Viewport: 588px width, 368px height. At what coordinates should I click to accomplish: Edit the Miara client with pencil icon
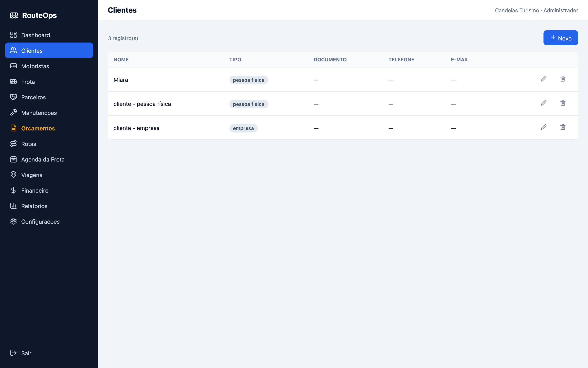coord(543,79)
